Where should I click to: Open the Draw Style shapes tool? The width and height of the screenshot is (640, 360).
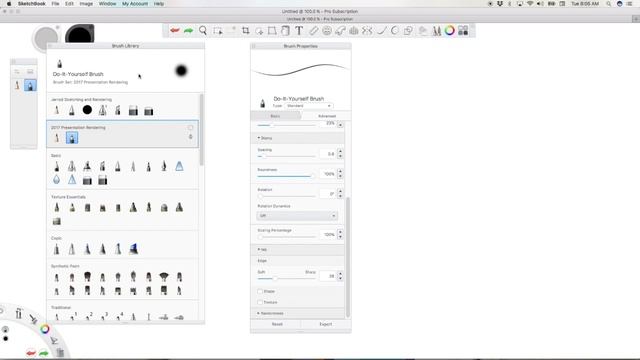(x=408, y=31)
